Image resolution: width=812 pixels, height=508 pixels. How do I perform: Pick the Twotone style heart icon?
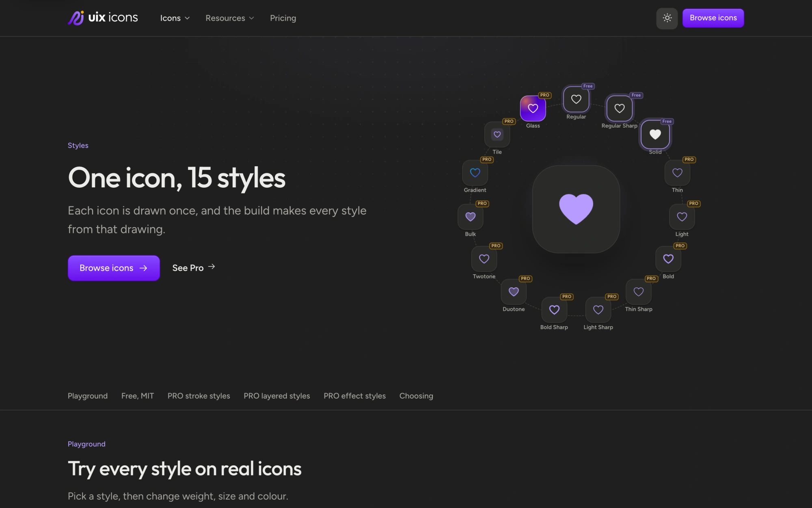pyautogui.click(x=484, y=259)
